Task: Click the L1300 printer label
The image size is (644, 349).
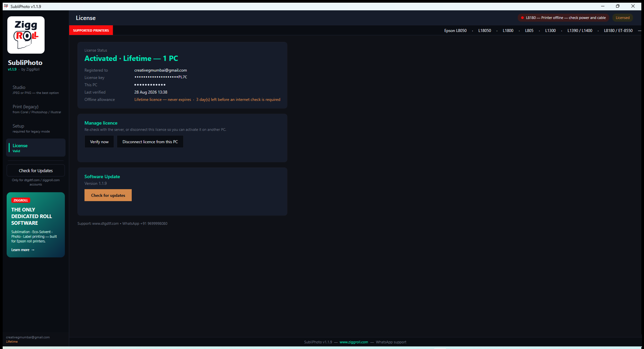Action: point(551,31)
